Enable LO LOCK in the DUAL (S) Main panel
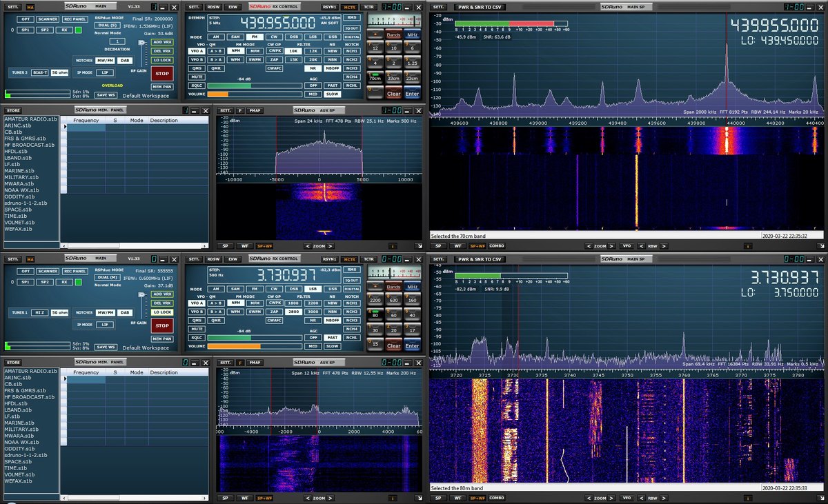 163,61
